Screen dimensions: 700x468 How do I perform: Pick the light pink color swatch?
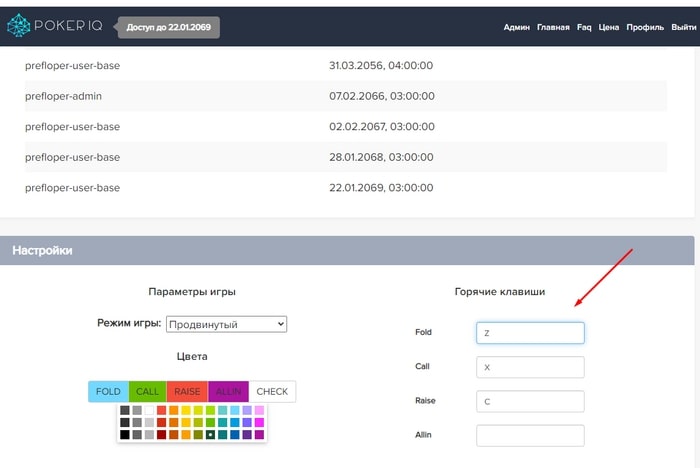pos(259,410)
